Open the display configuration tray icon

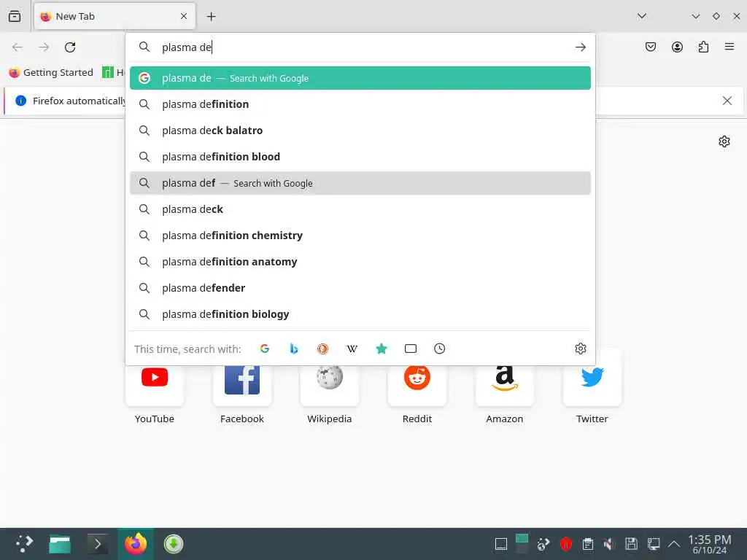pyautogui.click(x=653, y=544)
